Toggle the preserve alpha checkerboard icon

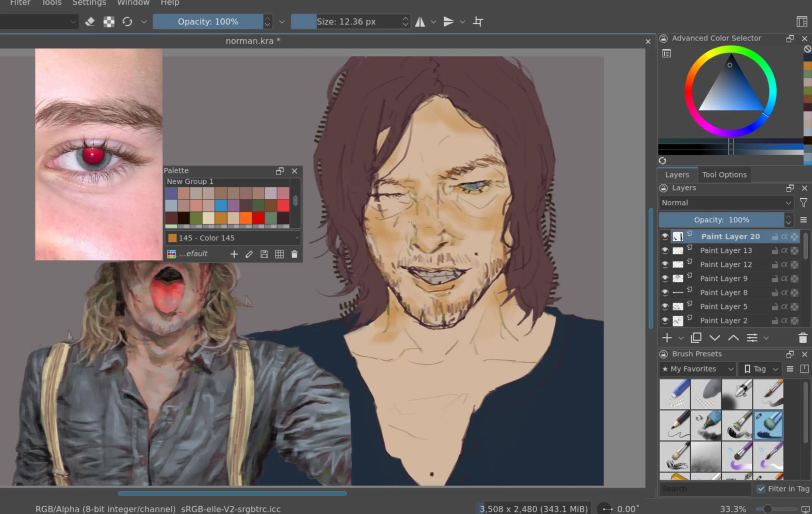(109, 21)
